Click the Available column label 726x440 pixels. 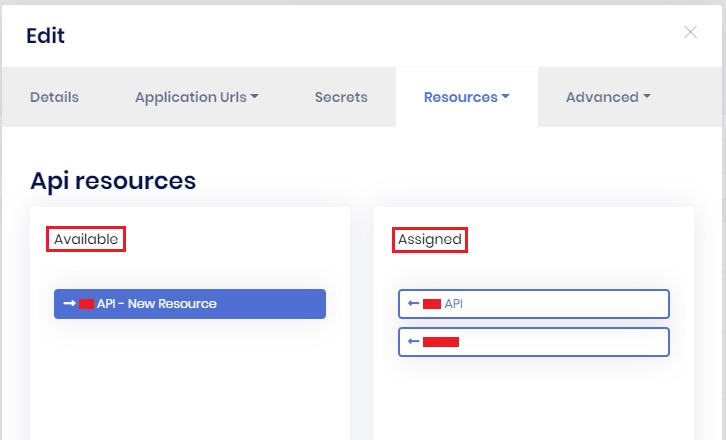point(86,239)
